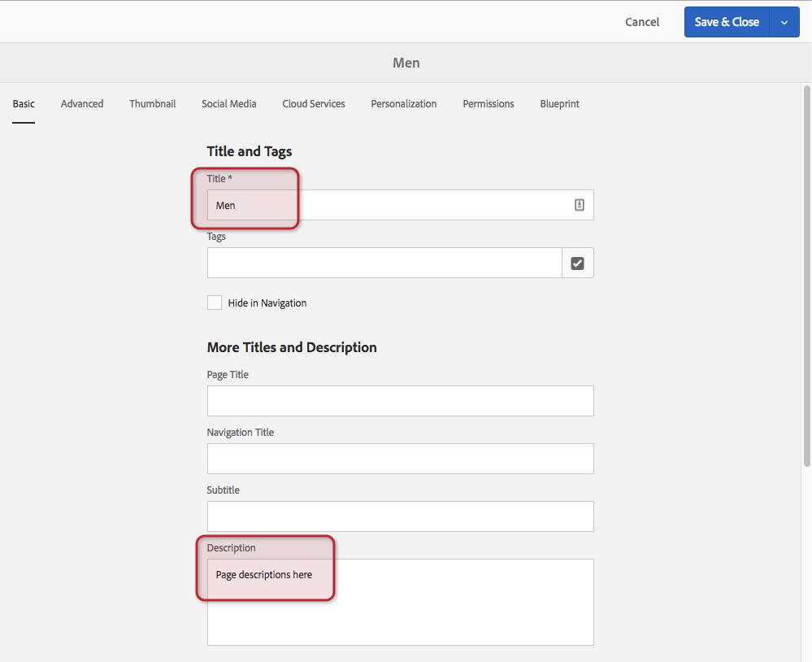Image resolution: width=812 pixels, height=662 pixels.
Task: Select the Blueprint tab
Action: point(559,104)
